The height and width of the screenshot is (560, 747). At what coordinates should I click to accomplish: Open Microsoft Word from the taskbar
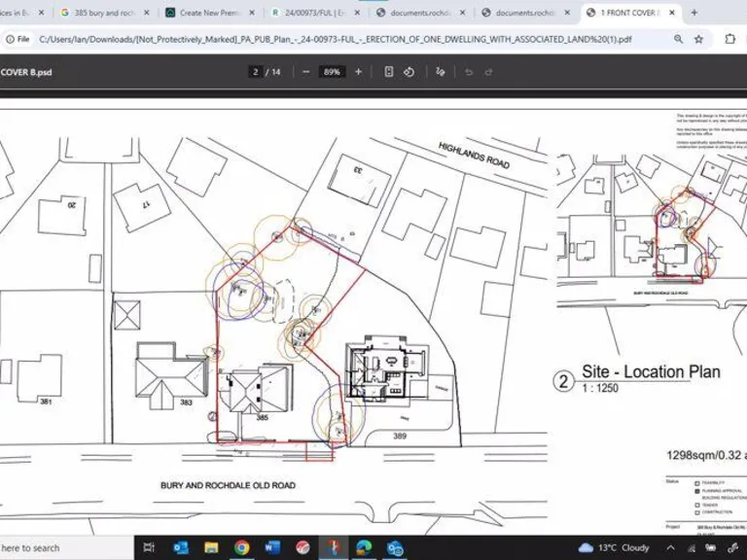[272, 548]
